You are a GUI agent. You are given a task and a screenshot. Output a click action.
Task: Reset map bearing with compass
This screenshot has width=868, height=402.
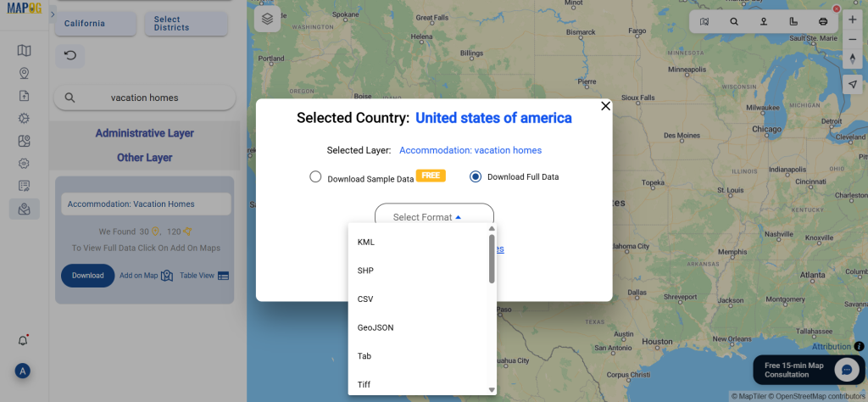click(853, 59)
